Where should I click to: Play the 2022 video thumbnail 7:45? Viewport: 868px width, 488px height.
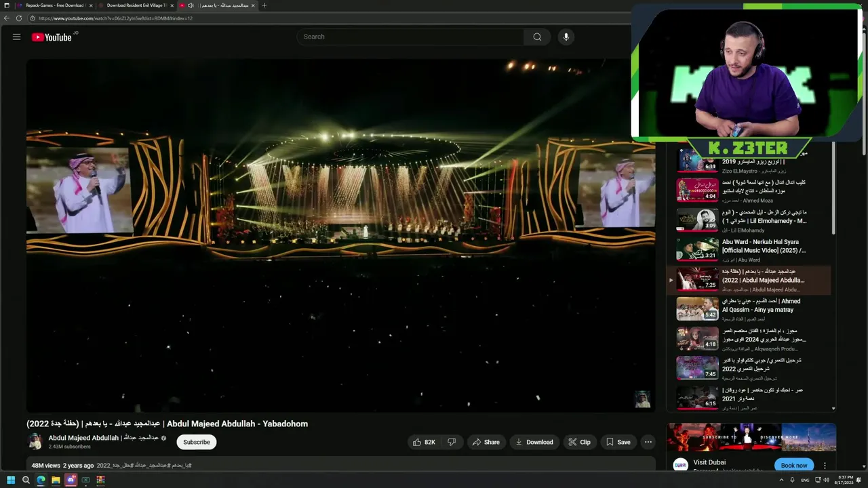(697, 368)
